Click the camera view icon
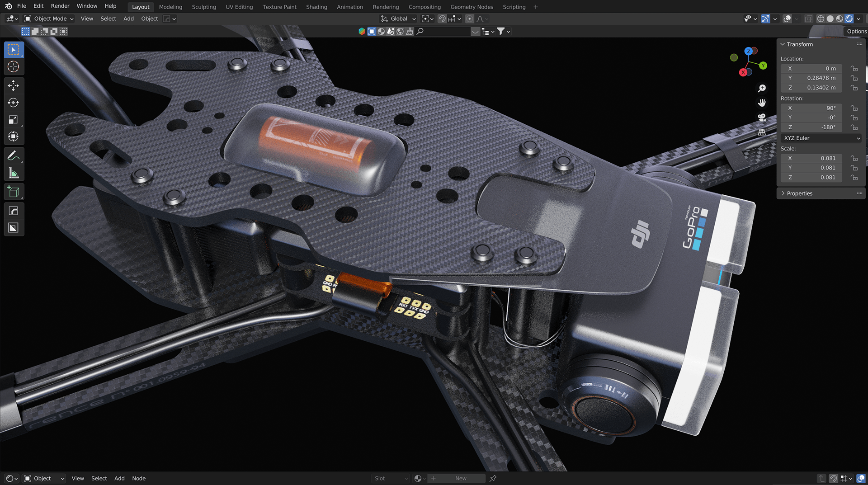The width and height of the screenshot is (868, 485). 762,118
